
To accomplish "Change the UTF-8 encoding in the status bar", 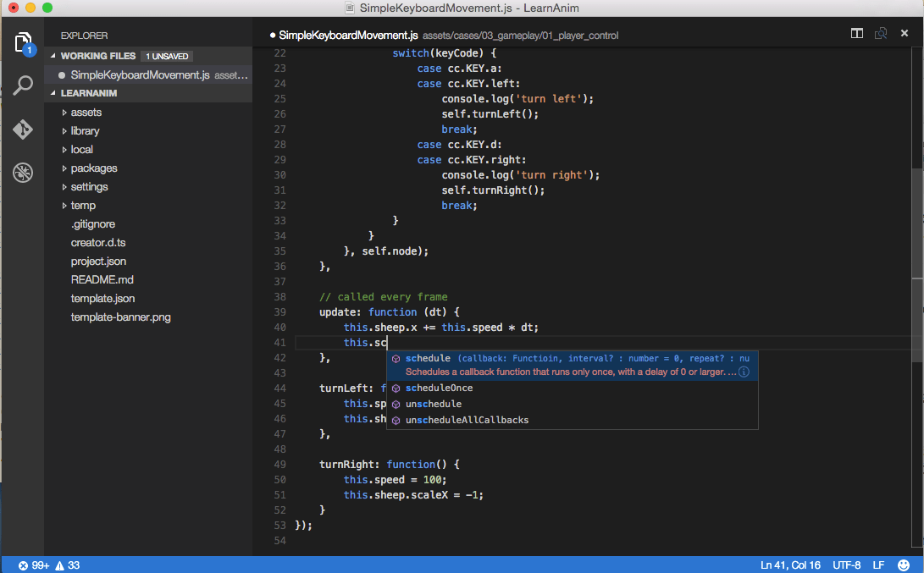I will click(x=847, y=565).
